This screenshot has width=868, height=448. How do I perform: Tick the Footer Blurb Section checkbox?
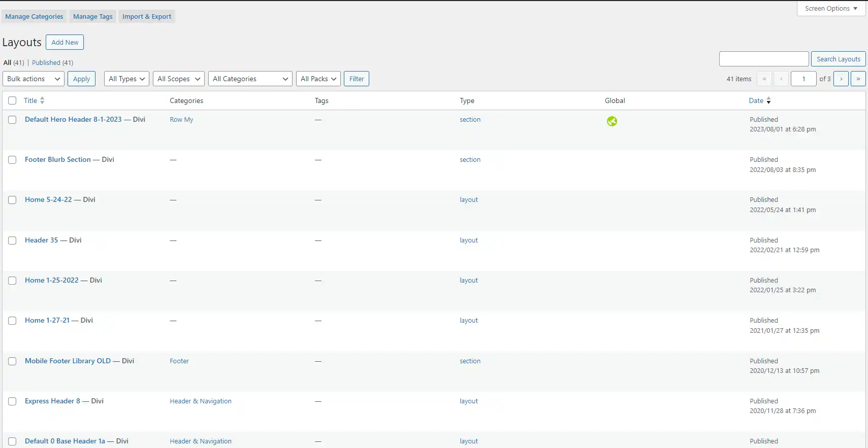(x=12, y=160)
